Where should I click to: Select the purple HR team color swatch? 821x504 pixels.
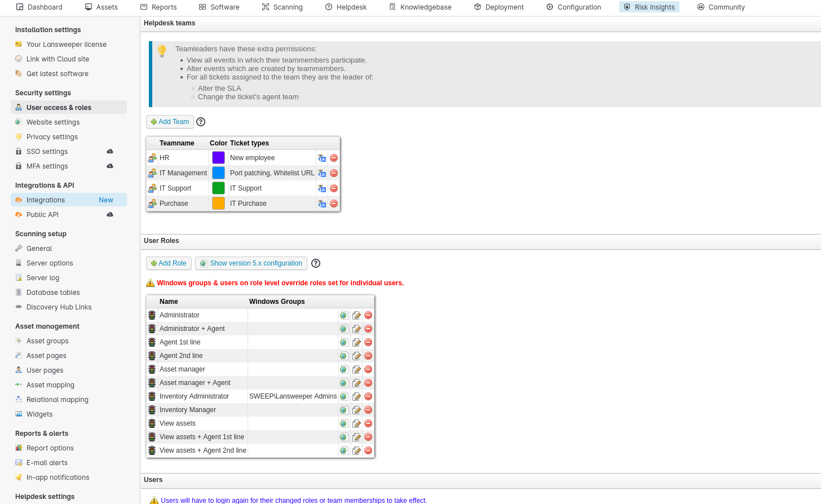point(218,158)
